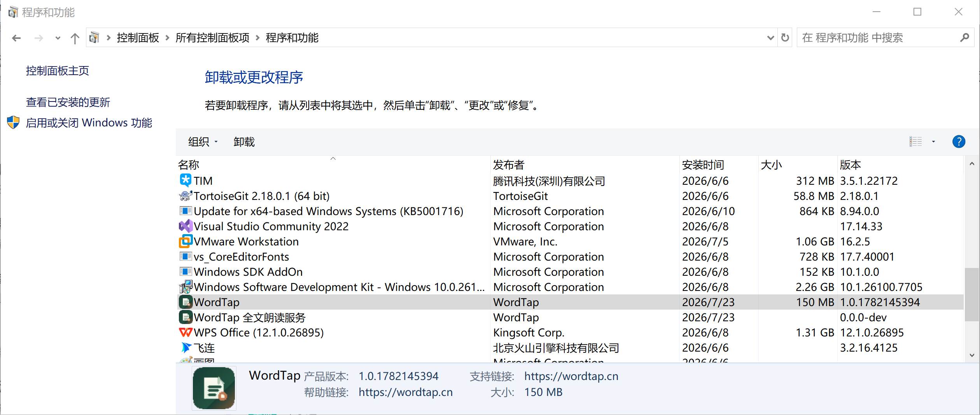Screen dimensions: 980x415
Task: Click the 程序和功能 title bar icon
Action: click(x=13, y=12)
